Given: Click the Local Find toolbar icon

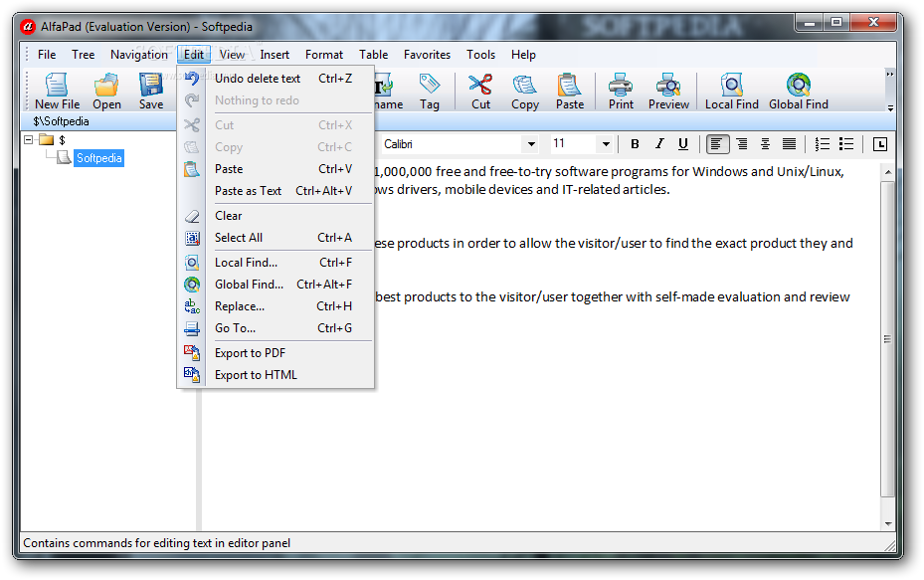Looking at the screenshot, I should [x=731, y=91].
